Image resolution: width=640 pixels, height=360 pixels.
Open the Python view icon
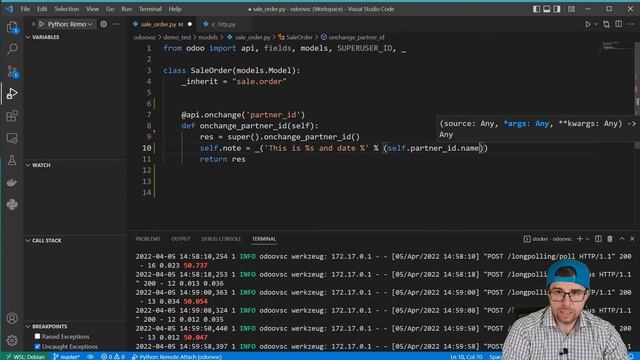[12, 204]
